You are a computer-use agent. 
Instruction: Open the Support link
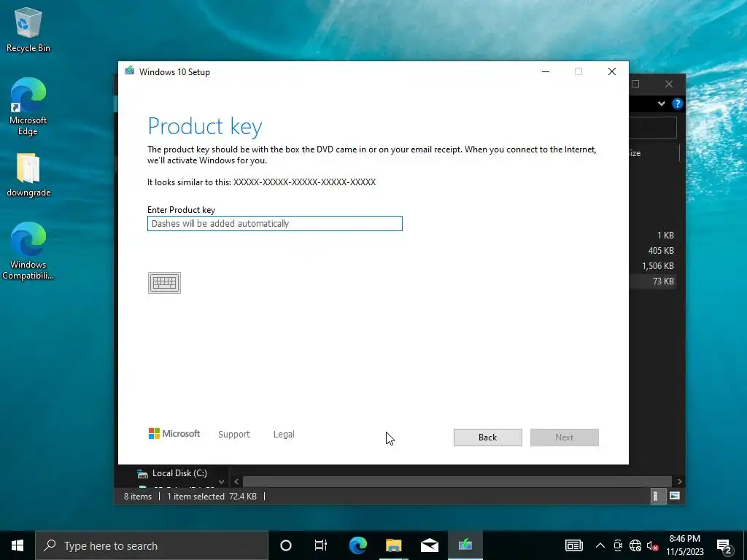click(234, 435)
